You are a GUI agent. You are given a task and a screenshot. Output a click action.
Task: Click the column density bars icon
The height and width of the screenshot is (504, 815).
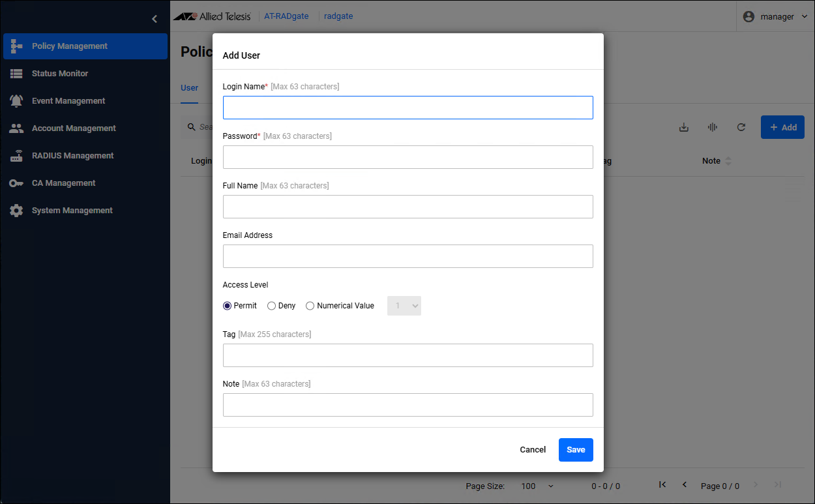pyautogui.click(x=713, y=127)
